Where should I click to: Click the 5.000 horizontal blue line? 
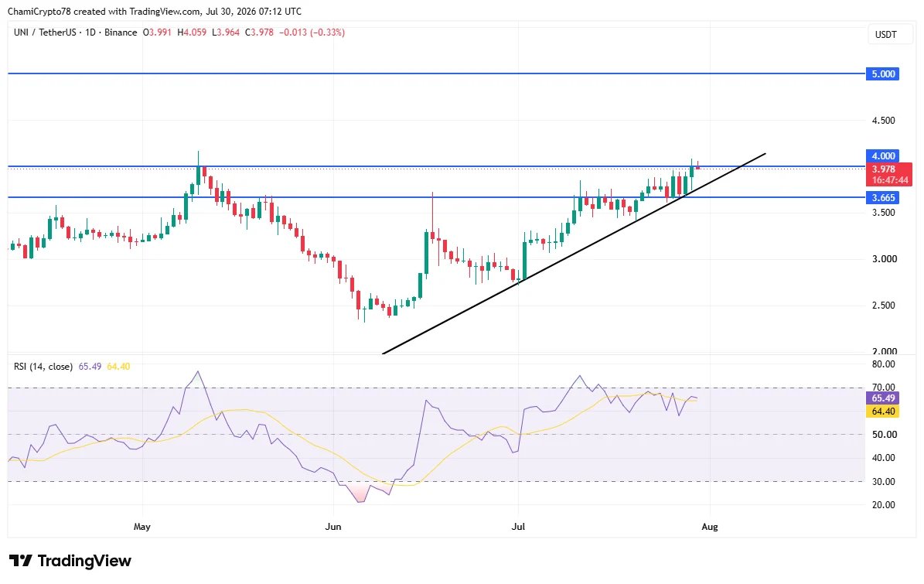point(436,73)
